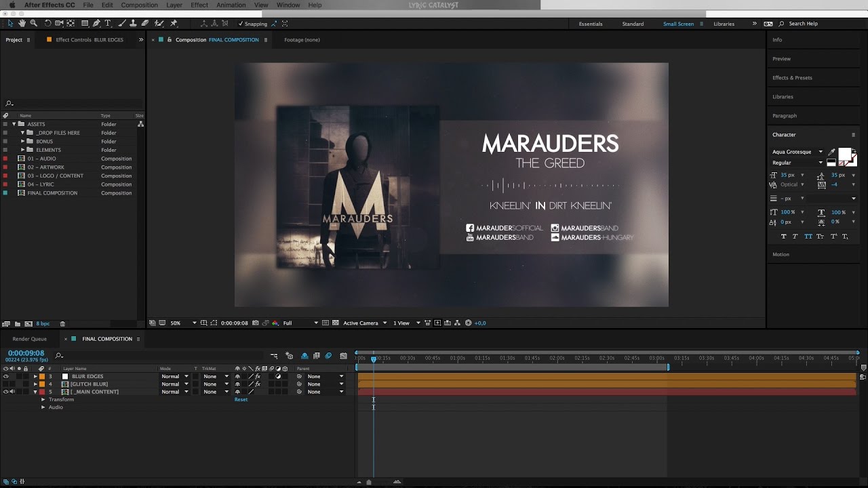Image resolution: width=868 pixels, height=488 pixels.
Task: Toggle the Snapping checkbox
Action: [240, 24]
